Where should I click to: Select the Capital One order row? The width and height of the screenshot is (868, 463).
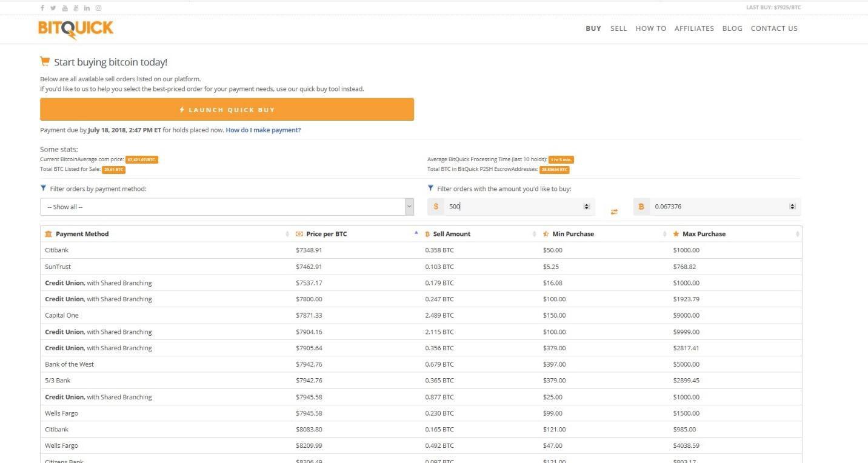tap(421, 315)
